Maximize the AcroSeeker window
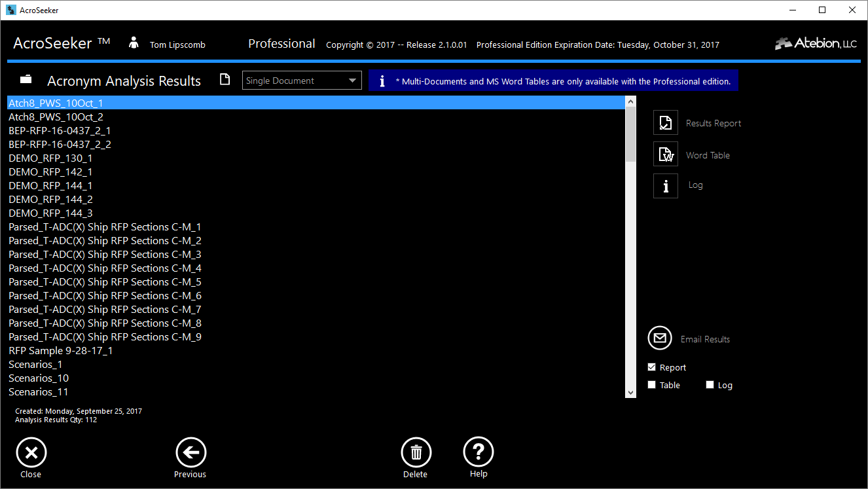Image resolution: width=868 pixels, height=489 pixels. [x=822, y=10]
